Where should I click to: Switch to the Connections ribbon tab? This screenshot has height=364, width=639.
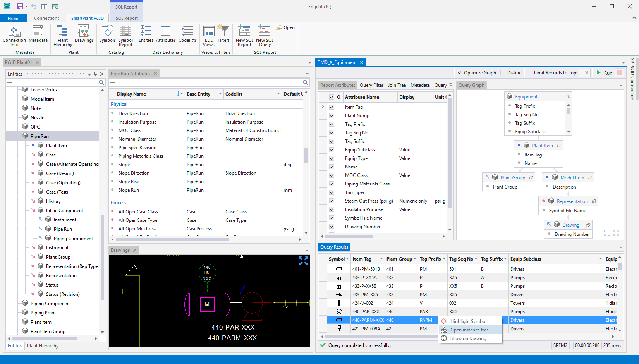coord(46,18)
